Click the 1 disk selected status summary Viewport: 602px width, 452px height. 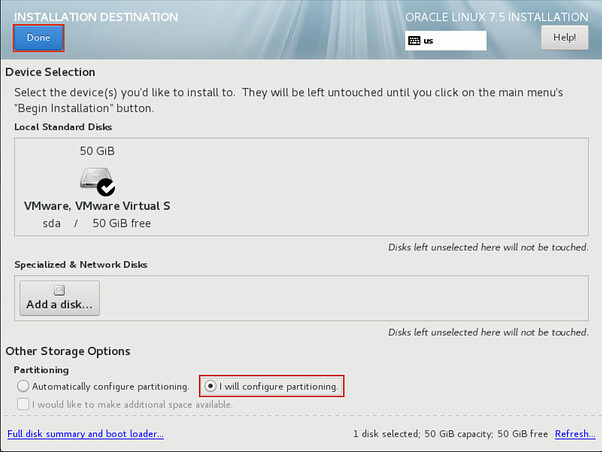click(450, 434)
